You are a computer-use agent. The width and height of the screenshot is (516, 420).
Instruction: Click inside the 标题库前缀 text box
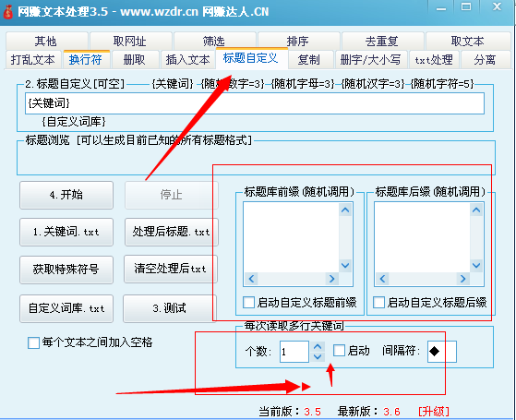click(292, 237)
